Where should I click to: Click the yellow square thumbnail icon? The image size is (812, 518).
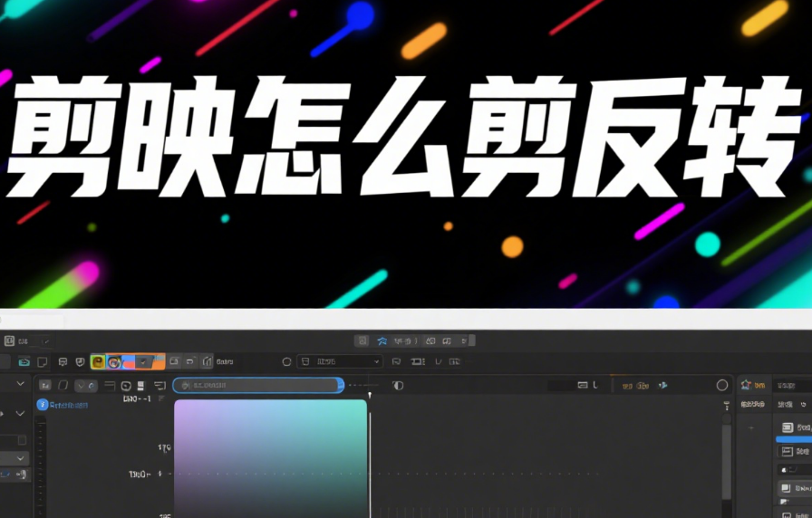(x=98, y=361)
